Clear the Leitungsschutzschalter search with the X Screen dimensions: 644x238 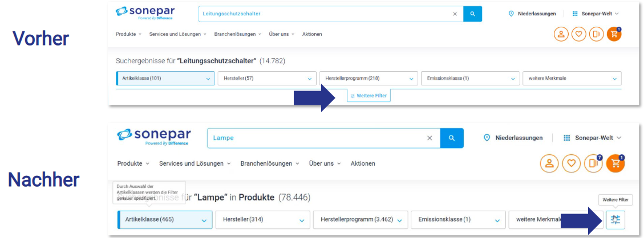coord(455,14)
